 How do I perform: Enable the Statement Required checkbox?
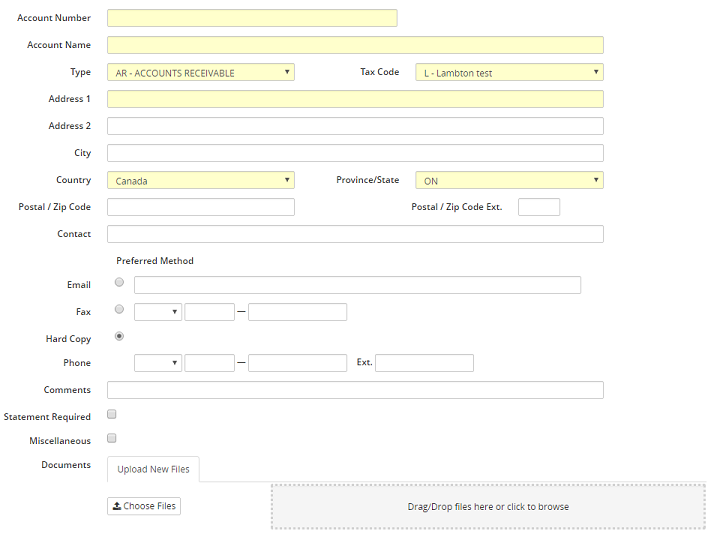pyautogui.click(x=112, y=414)
